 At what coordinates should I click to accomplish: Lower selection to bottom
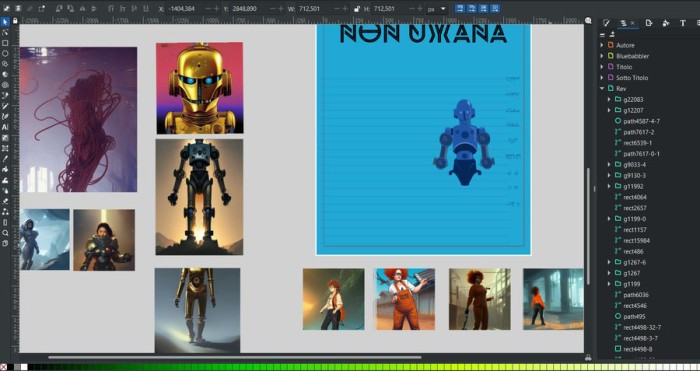[146, 8]
